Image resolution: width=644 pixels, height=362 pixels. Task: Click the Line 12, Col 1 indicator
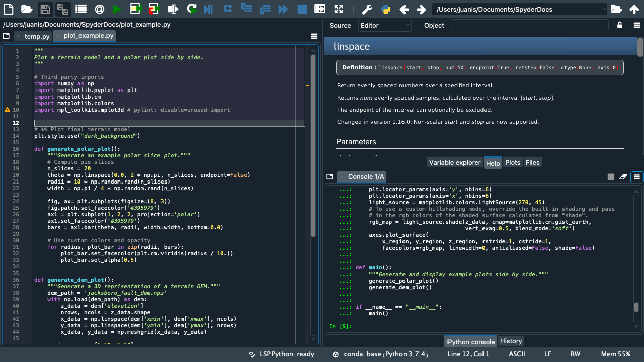[468, 354]
